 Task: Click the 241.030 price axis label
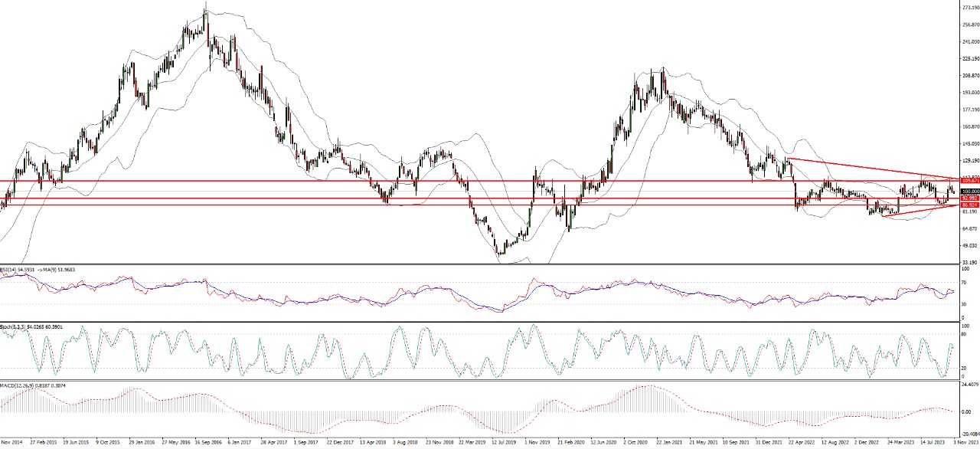(969, 41)
